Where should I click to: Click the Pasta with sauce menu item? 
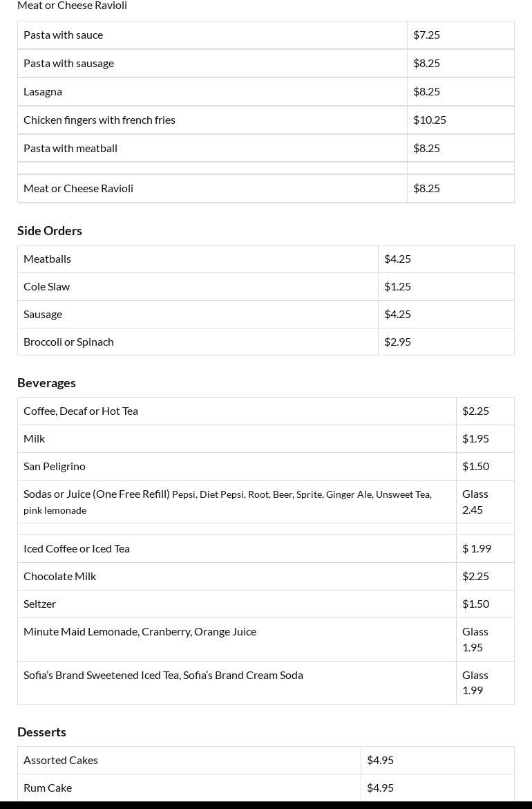(63, 35)
